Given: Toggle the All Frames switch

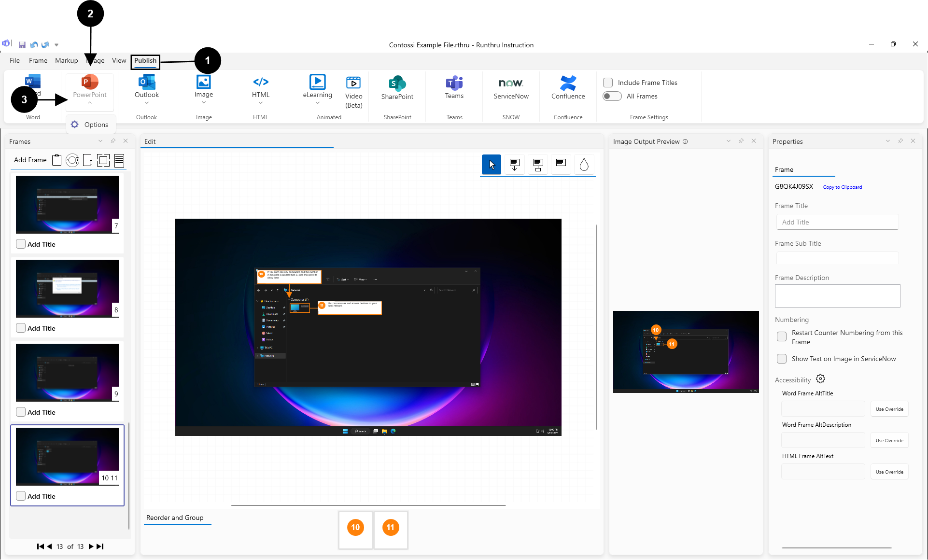Looking at the screenshot, I should tap(612, 96).
